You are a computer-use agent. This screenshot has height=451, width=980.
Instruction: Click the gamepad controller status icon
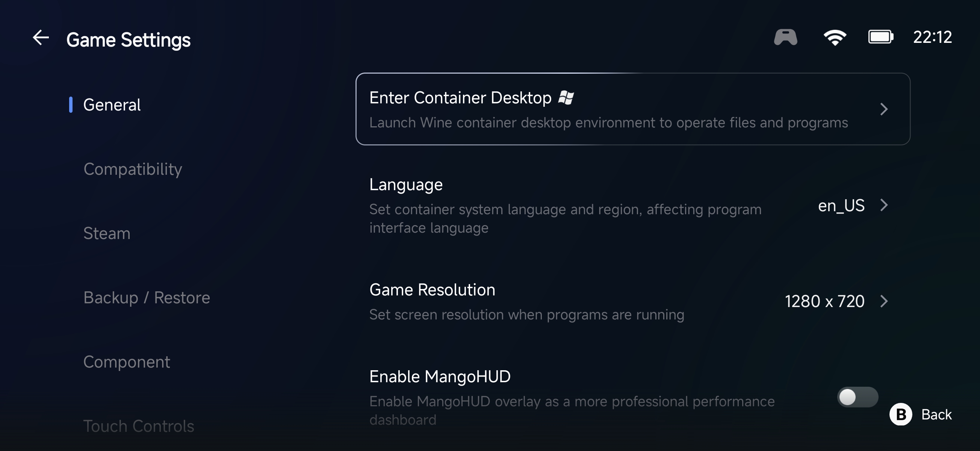[x=785, y=37]
